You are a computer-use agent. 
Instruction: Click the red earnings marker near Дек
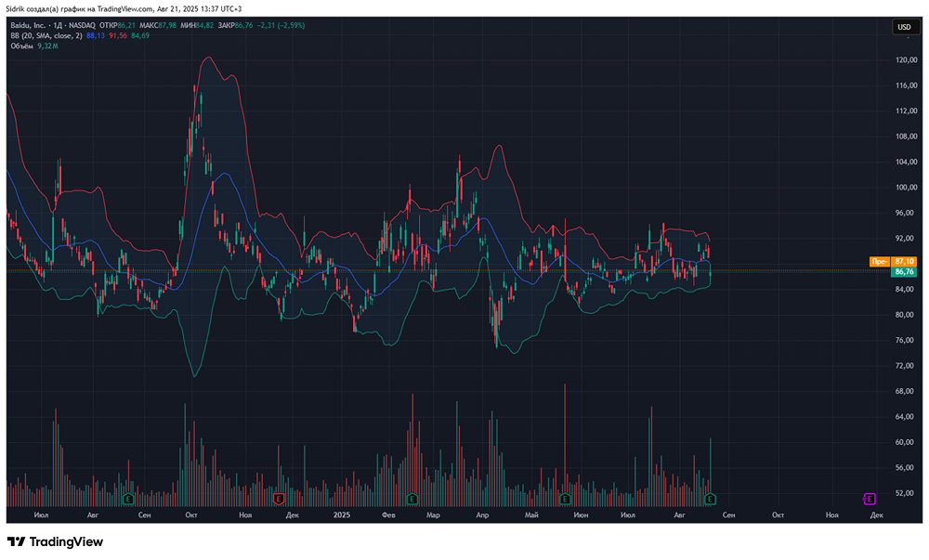click(279, 500)
